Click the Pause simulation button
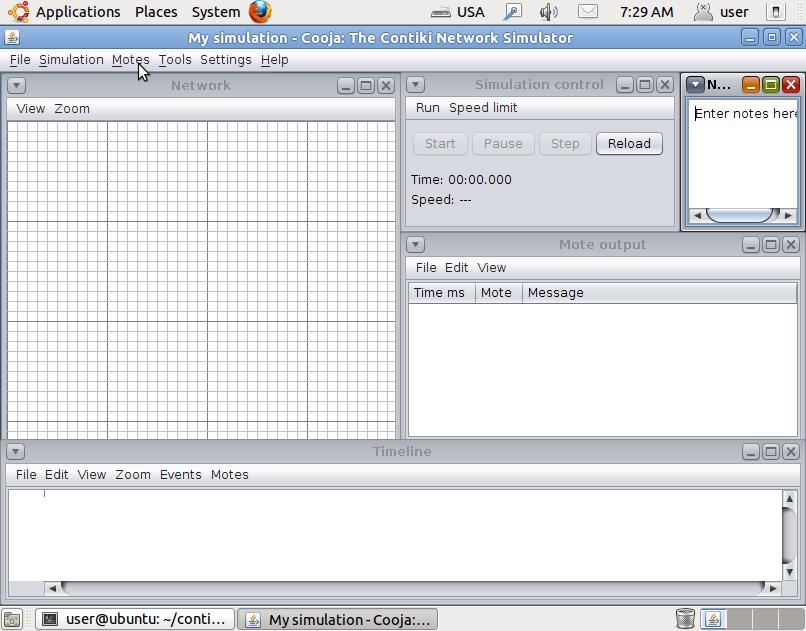Screen dimensions: 806x631 [503, 143]
